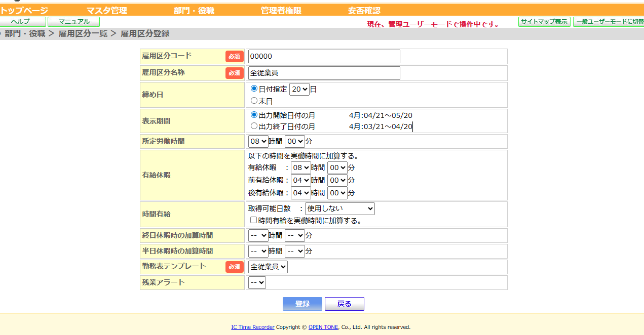Select 出力開始日付の月 radio button
This screenshot has width=644, height=335.
254,115
